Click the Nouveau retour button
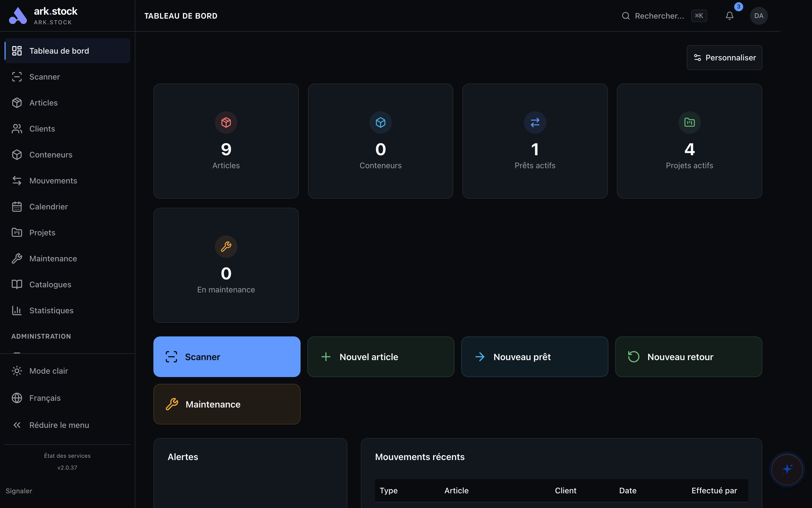 [x=689, y=357]
